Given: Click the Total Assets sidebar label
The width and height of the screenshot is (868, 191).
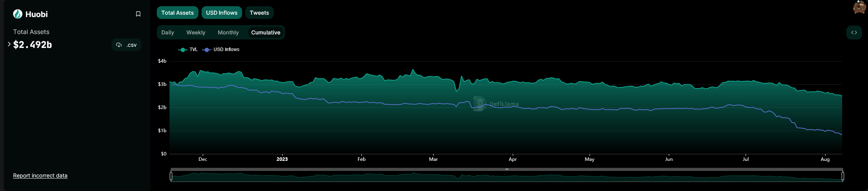Looking at the screenshot, I should point(31,32).
